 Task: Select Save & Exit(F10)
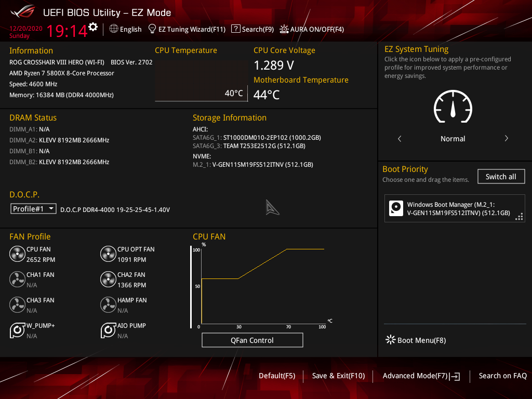coord(338,376)
